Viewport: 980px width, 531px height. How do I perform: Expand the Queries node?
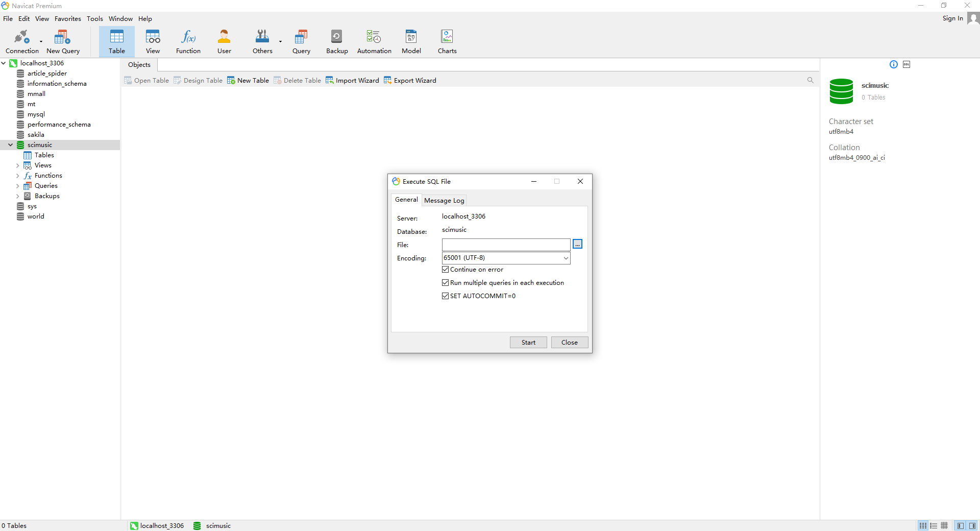[x=17, y=186]
